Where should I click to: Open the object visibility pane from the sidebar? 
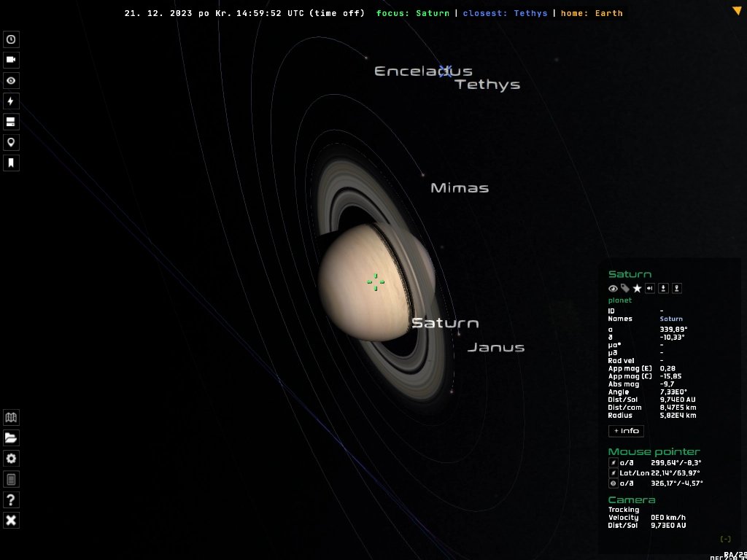coord(11,80)
